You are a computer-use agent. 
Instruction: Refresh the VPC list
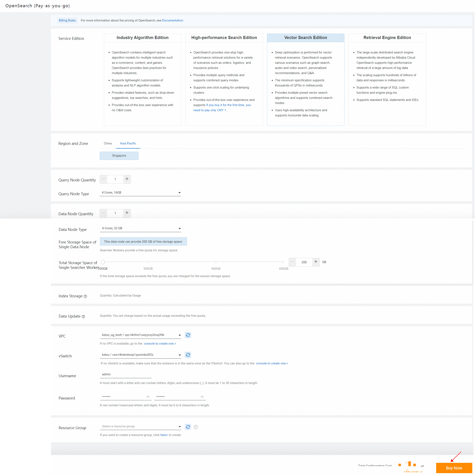click(x=188, y=335)
